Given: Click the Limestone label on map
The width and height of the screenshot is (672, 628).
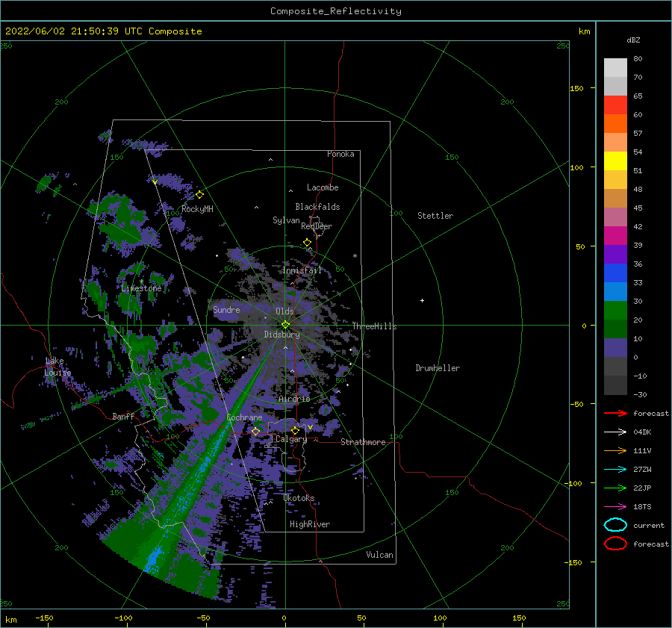Looking at the screenshot, I should point(141,288).
